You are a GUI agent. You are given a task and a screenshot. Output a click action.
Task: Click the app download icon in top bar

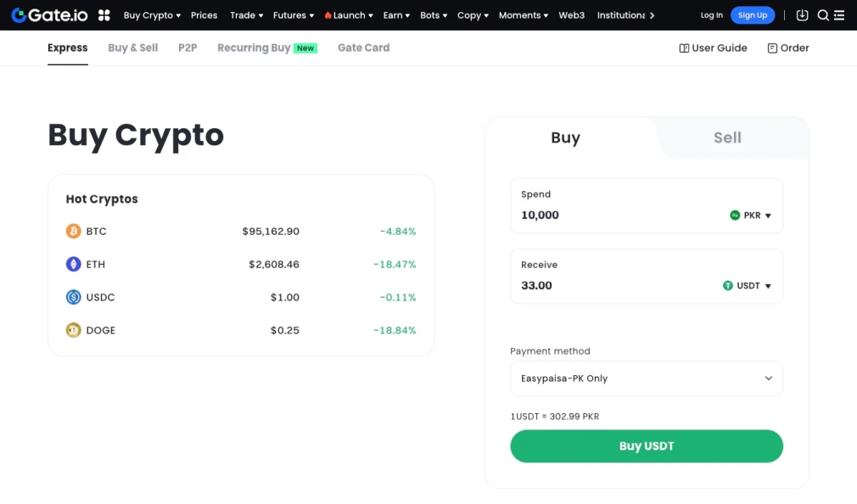802,14
